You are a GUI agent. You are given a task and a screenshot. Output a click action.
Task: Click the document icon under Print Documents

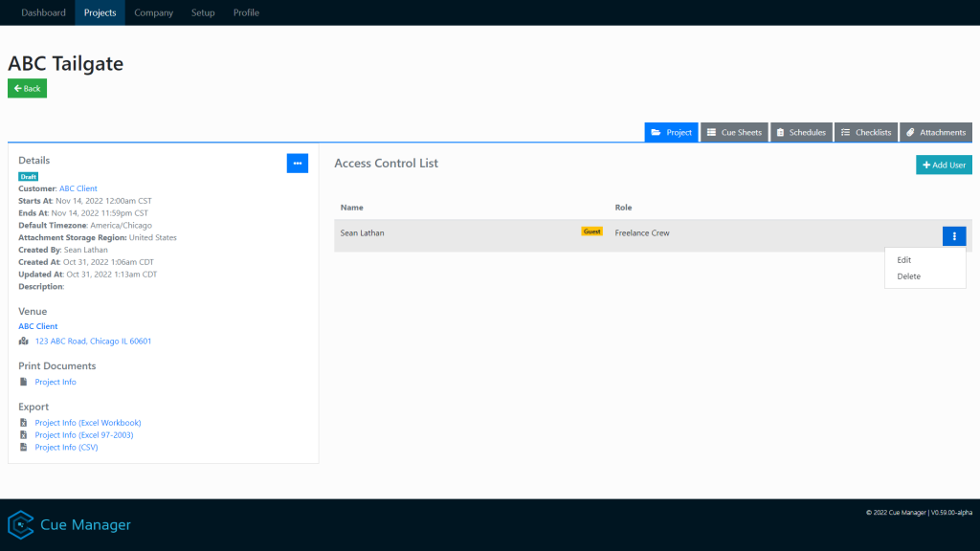[x=24, y=382]
